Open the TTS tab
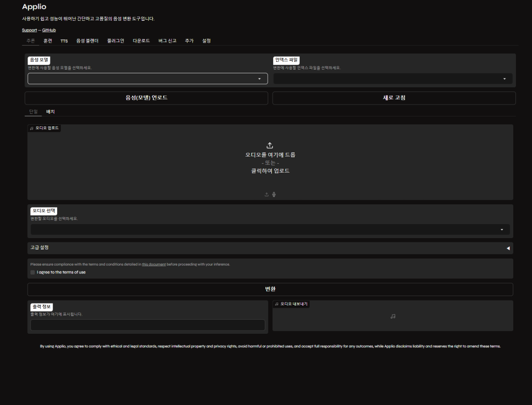Screen dimensions: 532x405 point(64,41)
